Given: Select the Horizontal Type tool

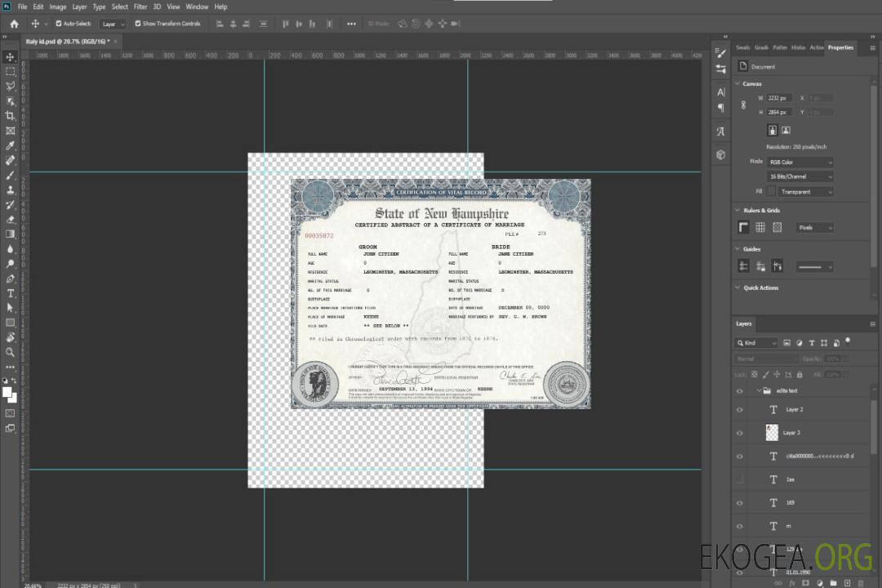Looking at the screenshot, I should [10, 293].
